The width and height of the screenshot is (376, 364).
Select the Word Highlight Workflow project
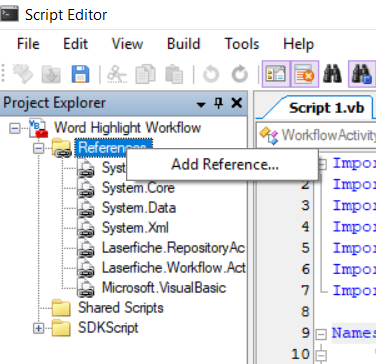click(127, 128)
